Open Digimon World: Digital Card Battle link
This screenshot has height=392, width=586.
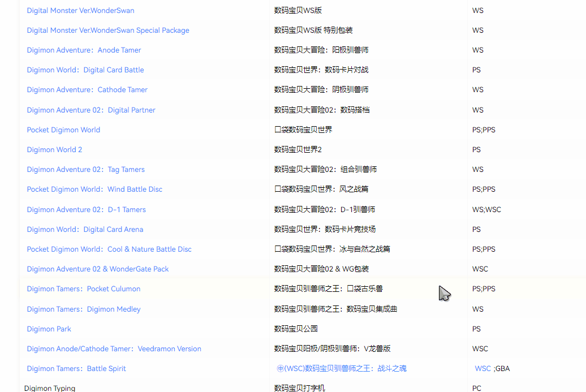pyautogui.click(x=85, y=70)
